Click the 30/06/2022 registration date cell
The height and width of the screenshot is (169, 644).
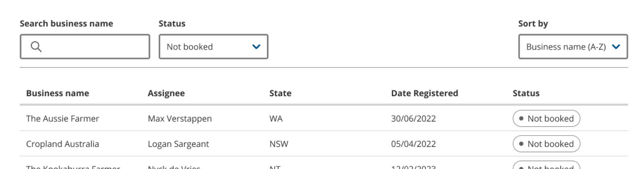(413, 119)
